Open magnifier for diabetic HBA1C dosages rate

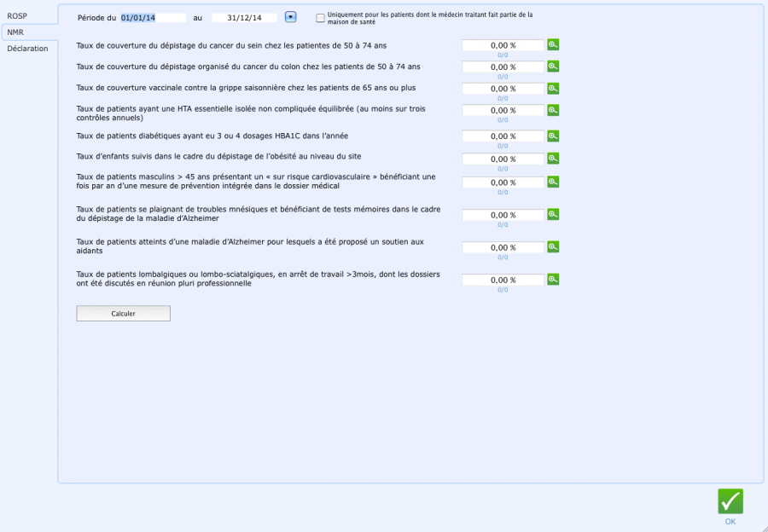point(553,136)
